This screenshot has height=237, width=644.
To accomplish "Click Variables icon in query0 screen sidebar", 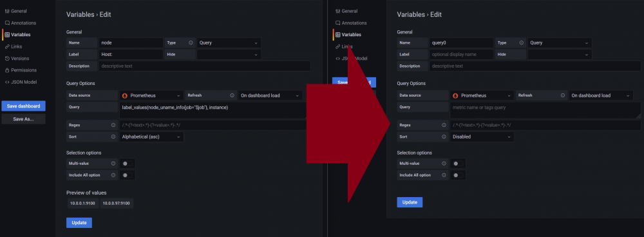I will coord(337,35).
